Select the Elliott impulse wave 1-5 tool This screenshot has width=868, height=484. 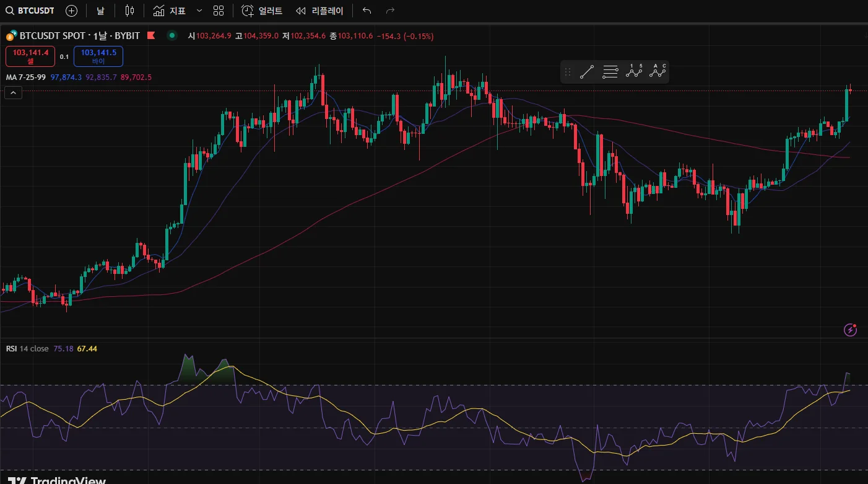pos(634,72)
